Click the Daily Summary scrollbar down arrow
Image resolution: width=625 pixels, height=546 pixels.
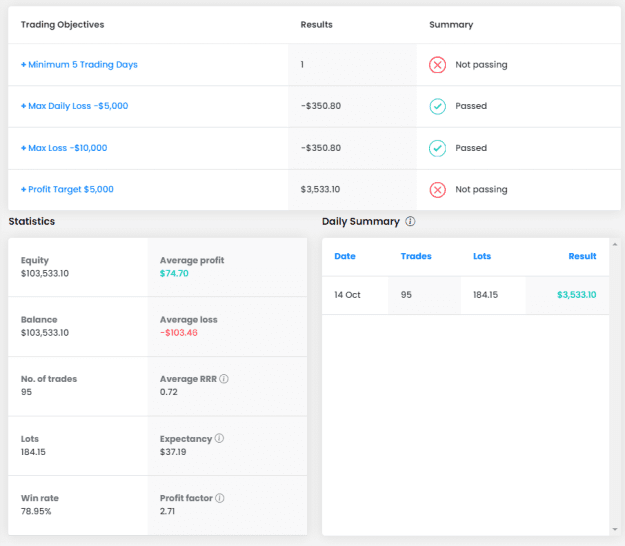coord(615,529)
